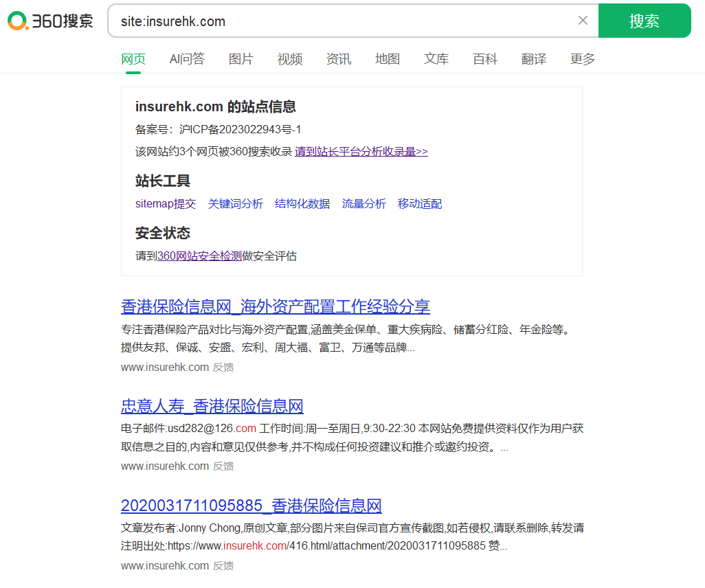Select the 资讯 tab
Viewport: 705px width, 588px height.
[338, 59]
